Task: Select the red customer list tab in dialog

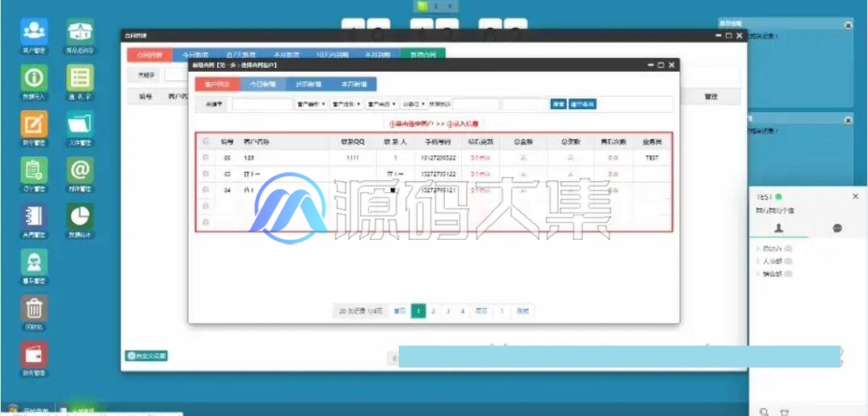Action: click(x=217, y=84)
